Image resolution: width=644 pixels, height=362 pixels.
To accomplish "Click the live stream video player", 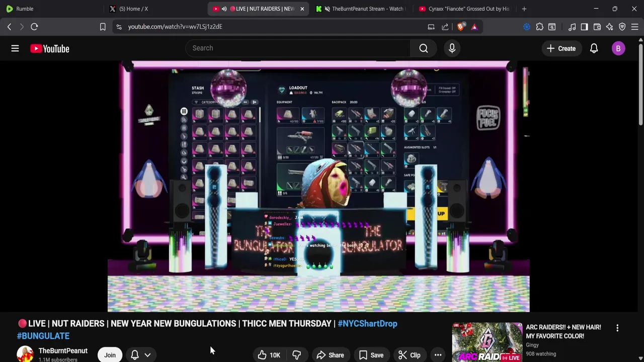I will point(318,186).
